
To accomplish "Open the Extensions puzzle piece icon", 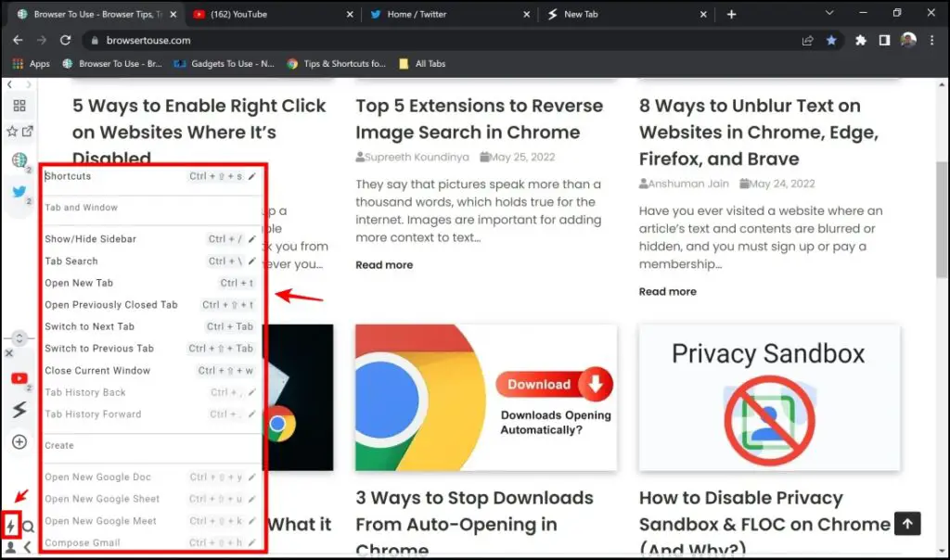I will (x=861, y=41).
